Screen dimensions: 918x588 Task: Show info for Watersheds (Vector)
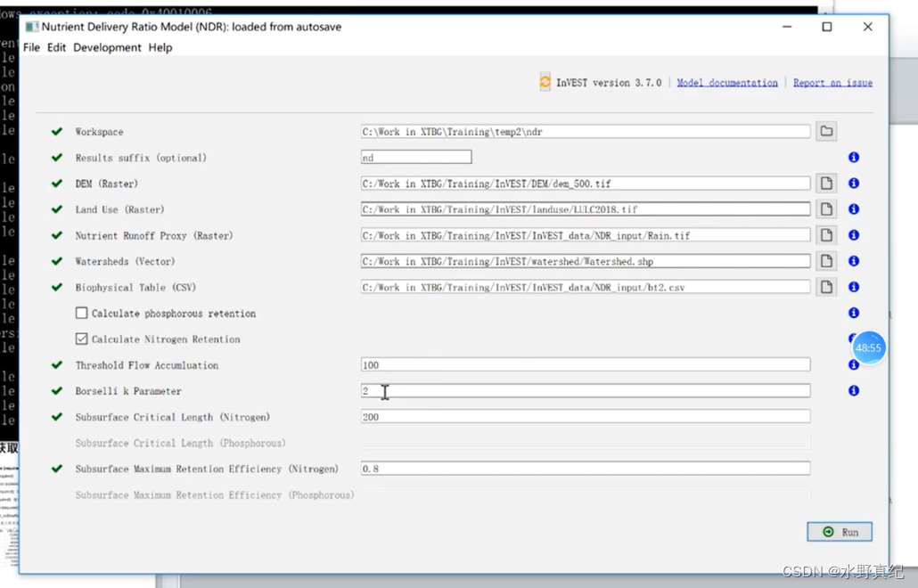point(854,261)
